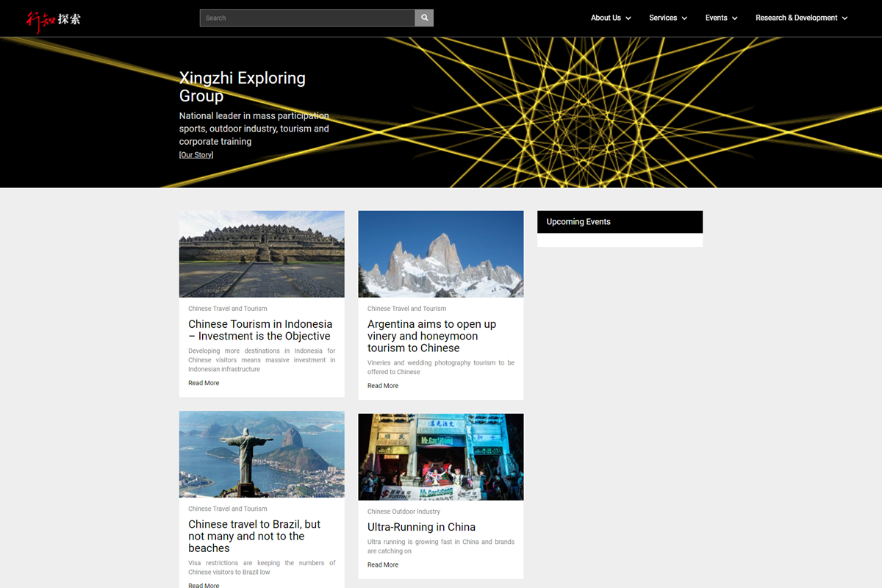Click the search magnifier button
Viewport: 882px width, 588px height.
(424, 18)
